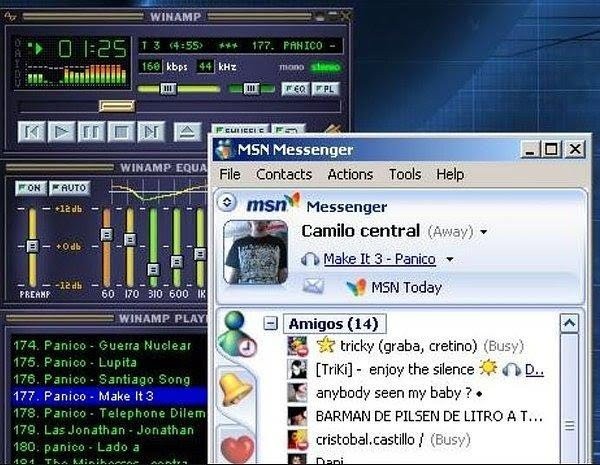Open MSN Messenger Actions menu
Viewport: 600px width, 465px height.
350,175
